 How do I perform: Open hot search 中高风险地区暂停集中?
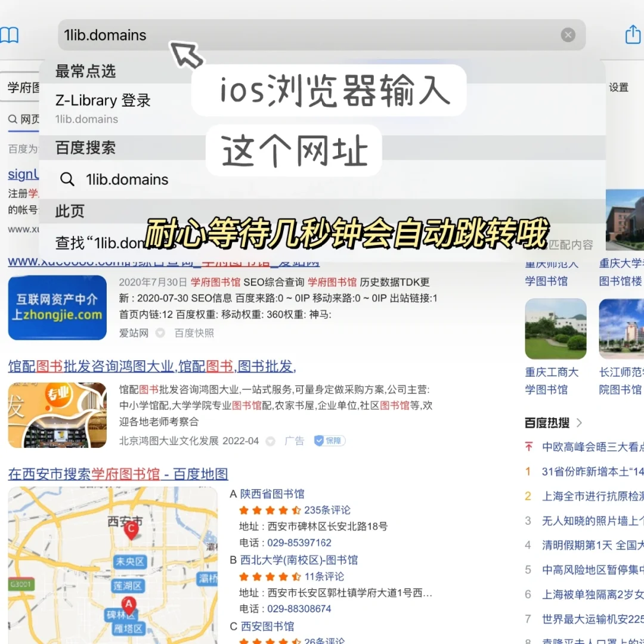tap(593, 569)
